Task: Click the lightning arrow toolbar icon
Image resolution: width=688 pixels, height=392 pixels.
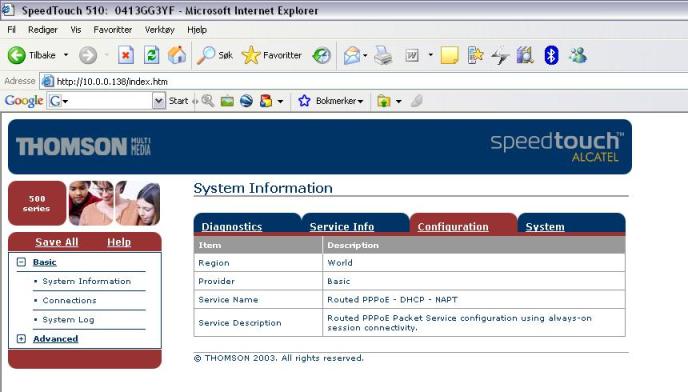Action: coord(500,56)
